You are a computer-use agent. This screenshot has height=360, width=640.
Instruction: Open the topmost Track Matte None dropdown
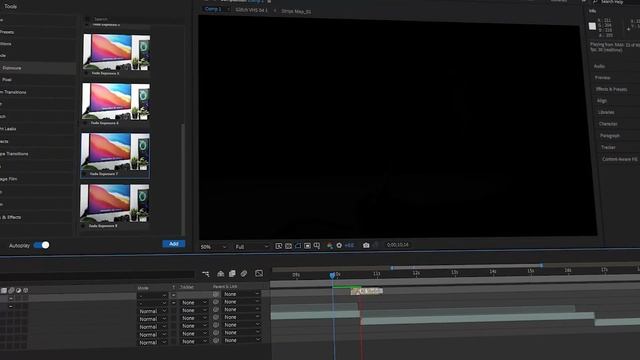click(194, 302)
